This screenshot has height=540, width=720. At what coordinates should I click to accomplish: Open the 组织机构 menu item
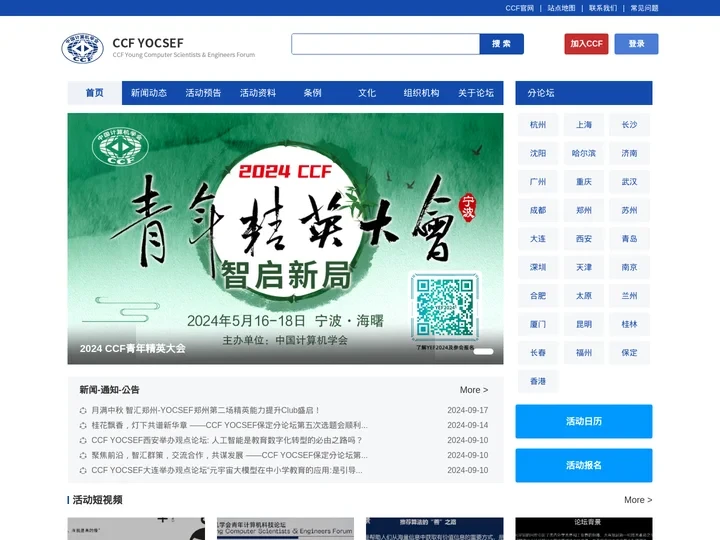coord(422,93)
